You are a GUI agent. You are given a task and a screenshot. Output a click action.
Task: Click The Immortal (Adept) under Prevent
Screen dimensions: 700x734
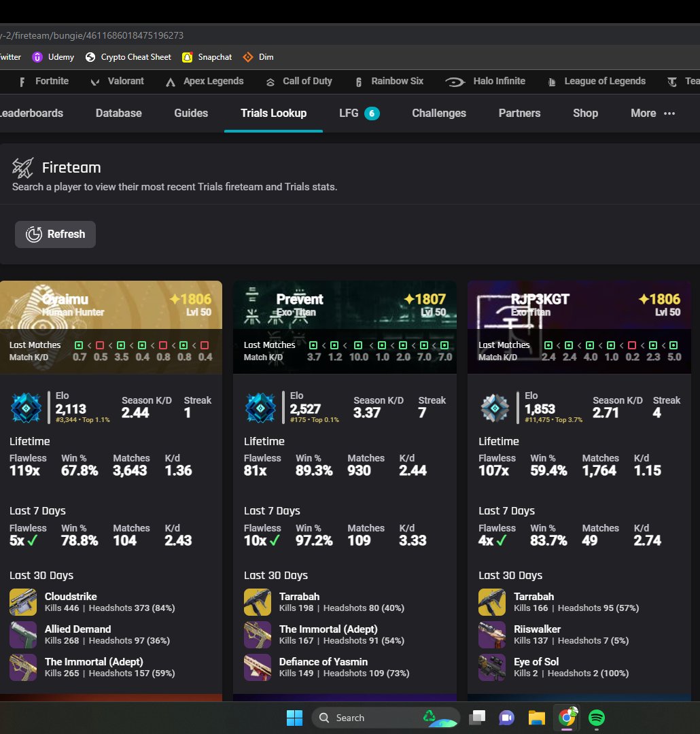[x=328, y=629]
